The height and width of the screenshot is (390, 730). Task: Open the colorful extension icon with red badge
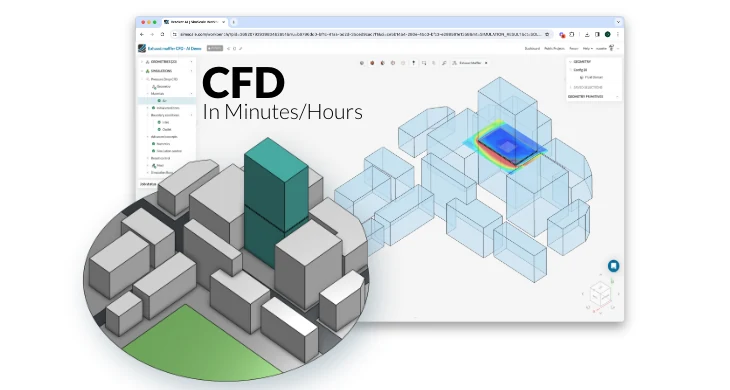coord(562,34)
